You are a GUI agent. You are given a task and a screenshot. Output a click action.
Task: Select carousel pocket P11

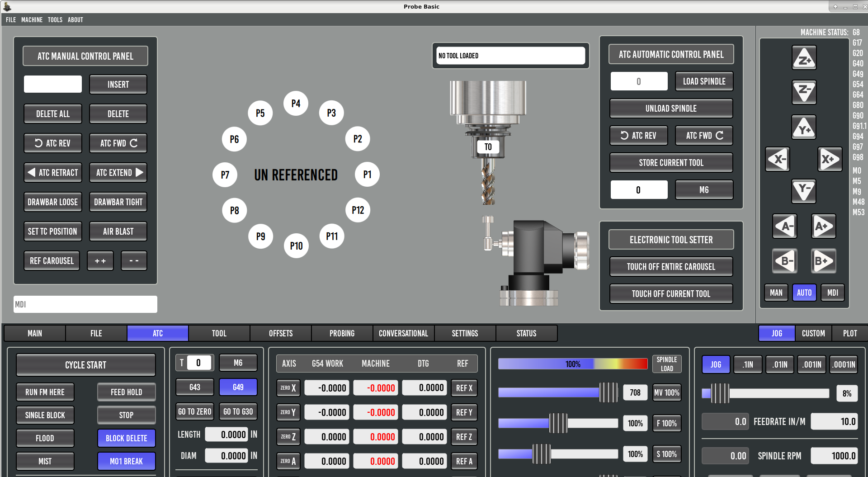tap(332, 236)
